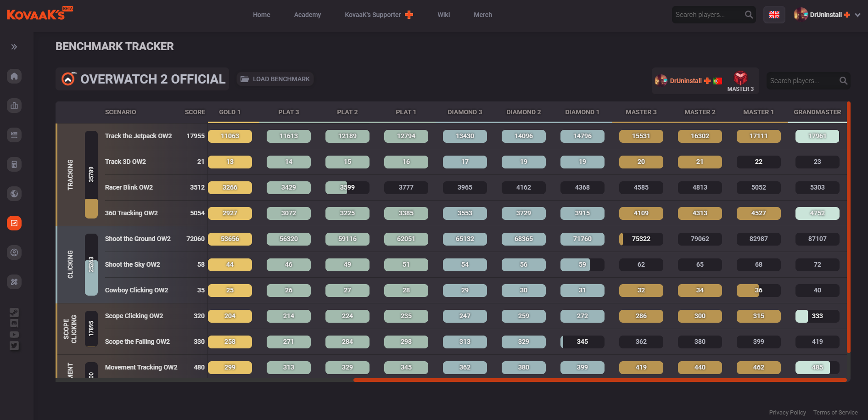
Task: Click the 333 Grandmaster cell for Scope Clicking
Action: point(818,316)
